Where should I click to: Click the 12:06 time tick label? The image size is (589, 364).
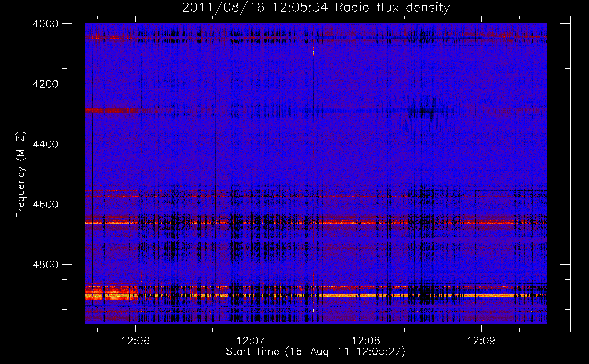135,341
